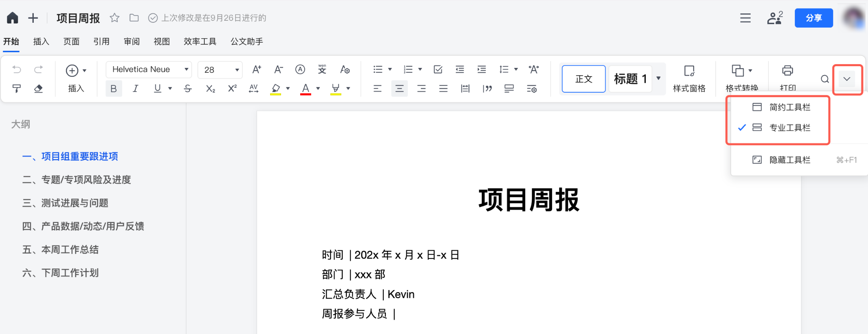This screenshot has width=868, height=334.
Task: Switch to the 引用 tab
Action: 102,41
